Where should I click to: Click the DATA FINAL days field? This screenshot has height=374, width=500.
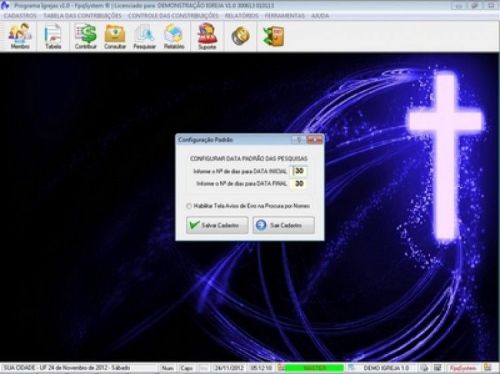coord(299,184)
